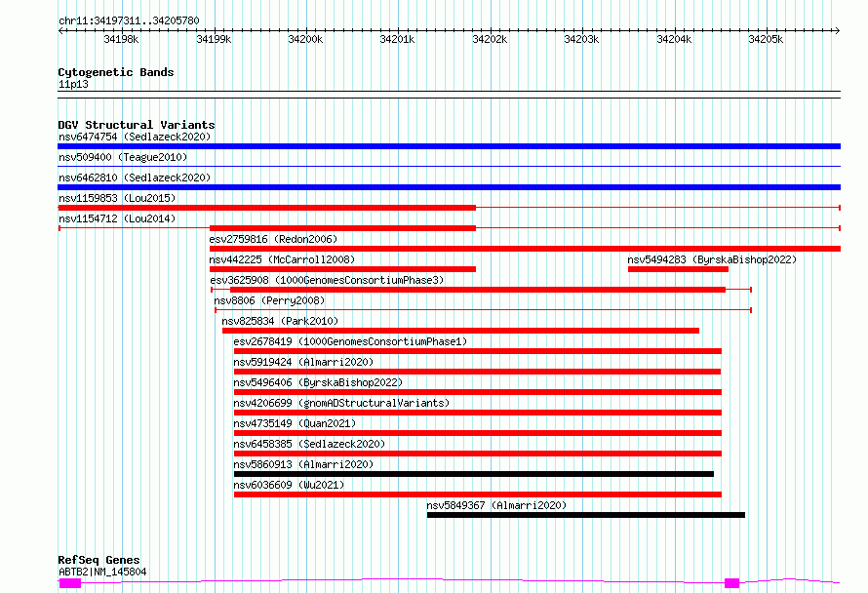Select the nsv442225 red variant bar
Screen dimensions: 868x593
pyautogui.click(x=342, y=269)
